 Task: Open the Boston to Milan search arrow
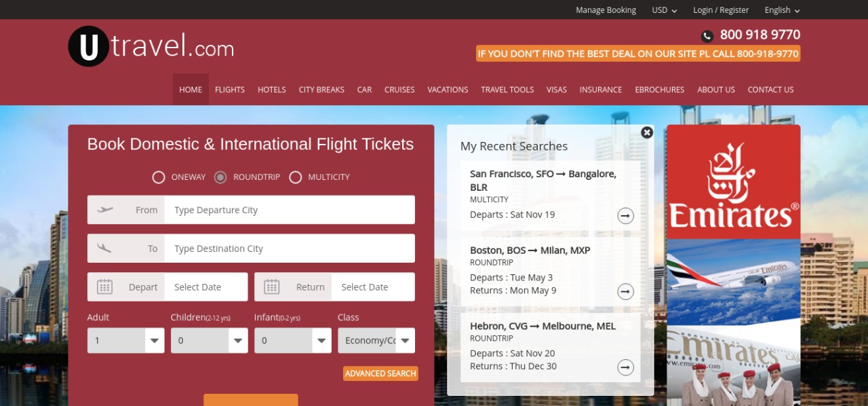pos(625,291)
